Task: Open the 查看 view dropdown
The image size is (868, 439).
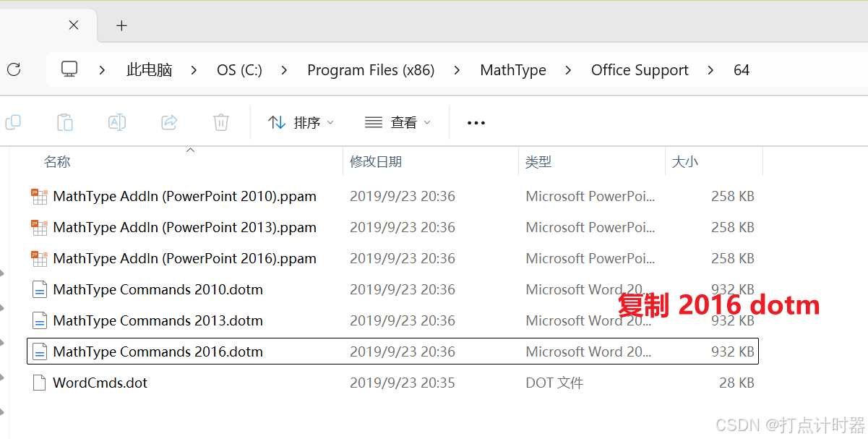Action: point(398,122)
